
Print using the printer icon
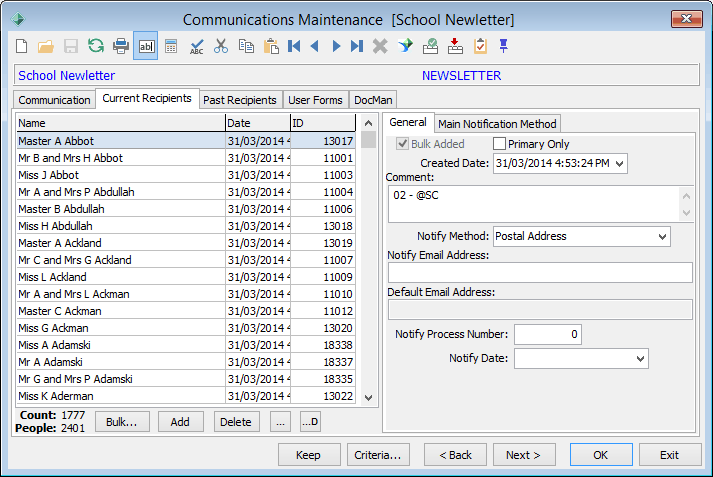coord(121,46)
